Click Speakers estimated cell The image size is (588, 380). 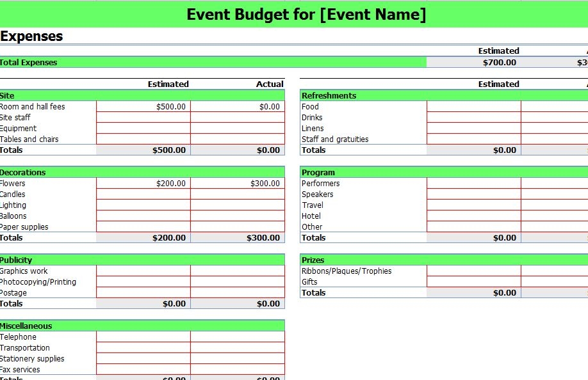(473, 194)
